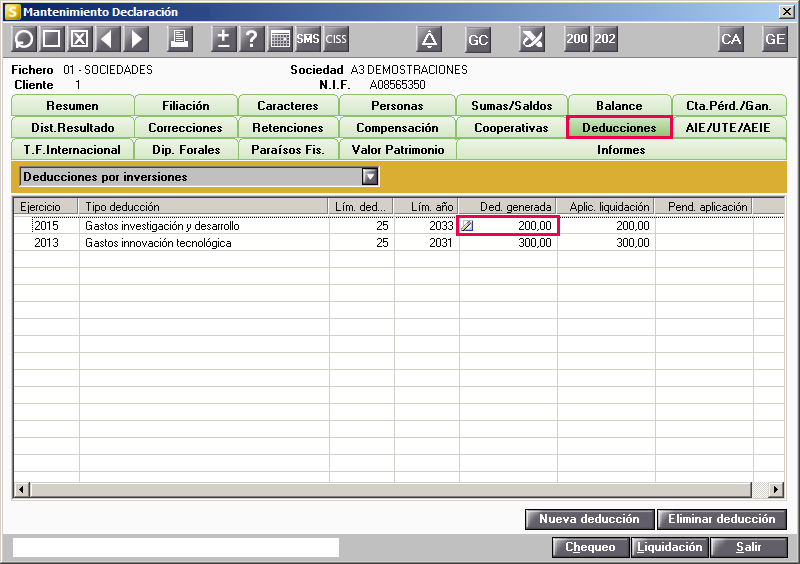Select the Dist.Resultado tab
The image size is (800, 564).
(72, 128)
